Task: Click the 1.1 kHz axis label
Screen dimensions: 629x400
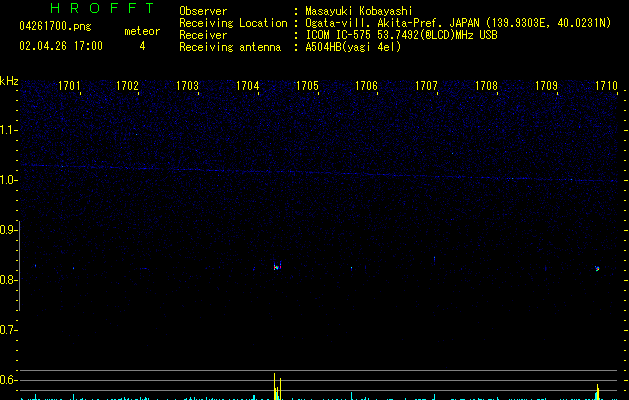Action: tap(8, 130)
